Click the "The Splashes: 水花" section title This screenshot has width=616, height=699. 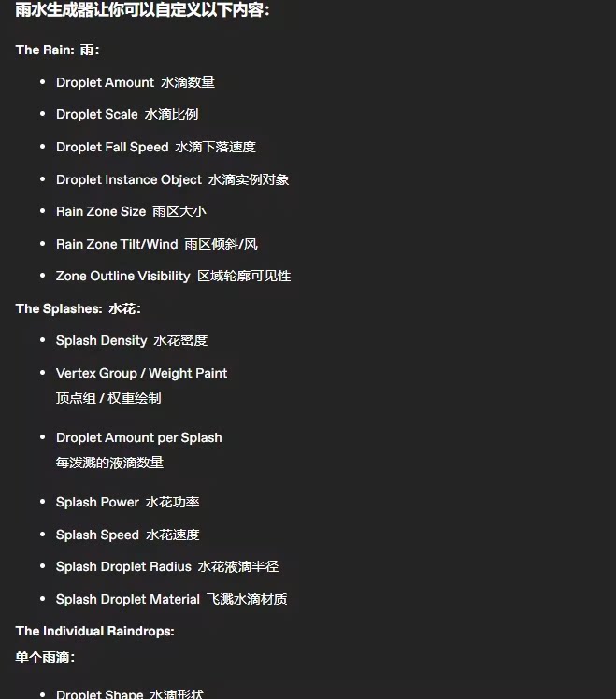tap(78, 308)
